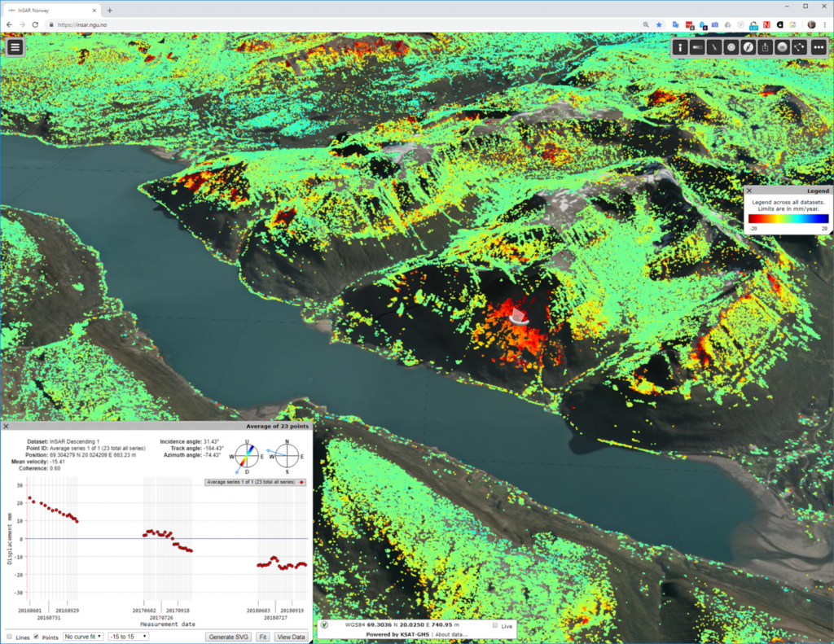
Task: Reload the browser page
Action: point(35,24)
